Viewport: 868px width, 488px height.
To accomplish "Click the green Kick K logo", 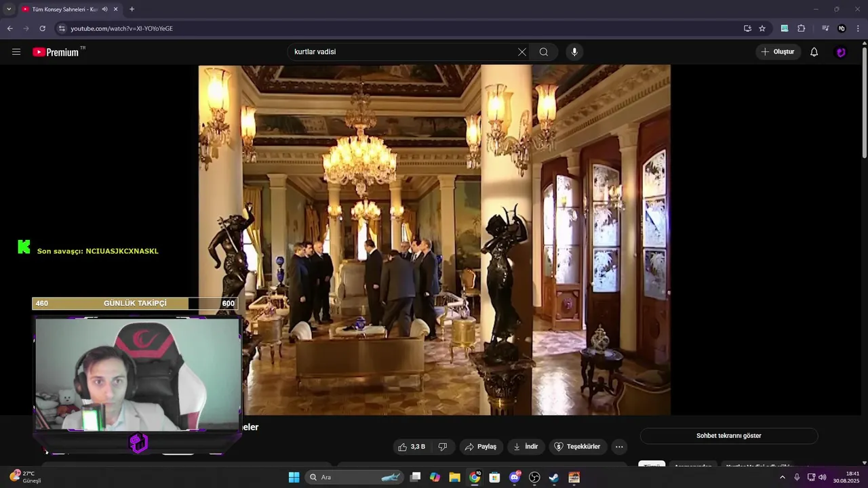I will 24,247.
